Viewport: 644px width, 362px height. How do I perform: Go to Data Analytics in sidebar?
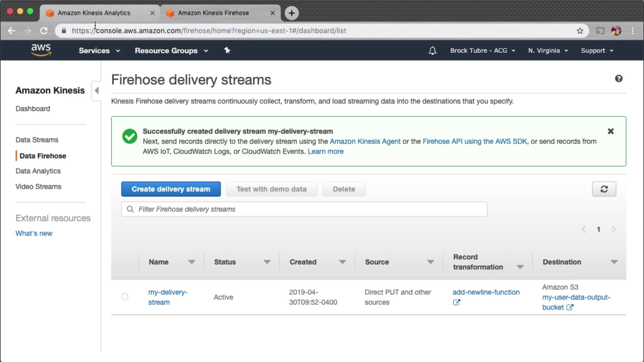[38, 171]
